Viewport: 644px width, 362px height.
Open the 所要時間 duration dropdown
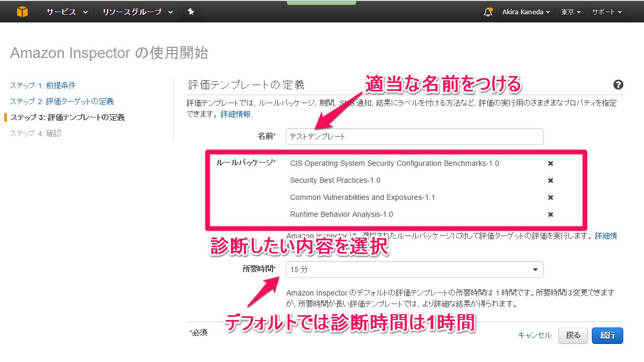point(415,270)
